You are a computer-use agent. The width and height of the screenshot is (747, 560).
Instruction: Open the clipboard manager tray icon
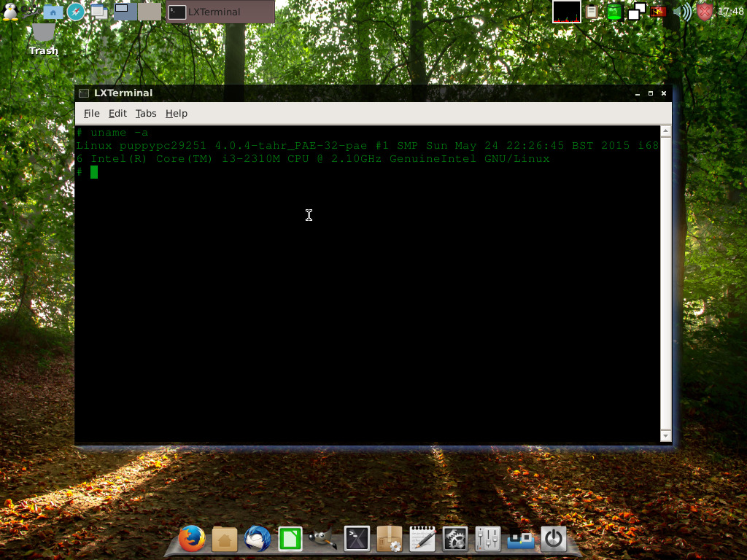[x=591, y=12]
